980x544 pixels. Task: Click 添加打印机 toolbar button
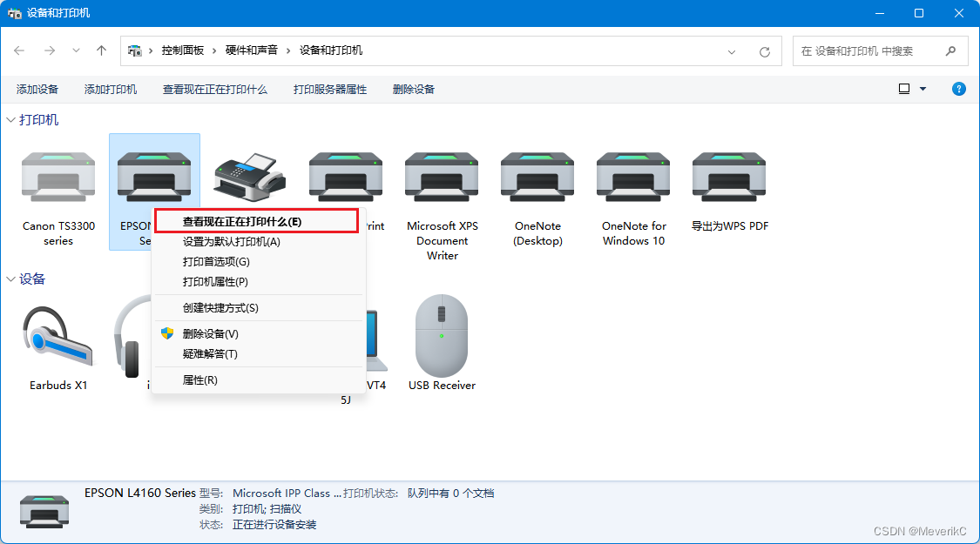pos(111,90)
